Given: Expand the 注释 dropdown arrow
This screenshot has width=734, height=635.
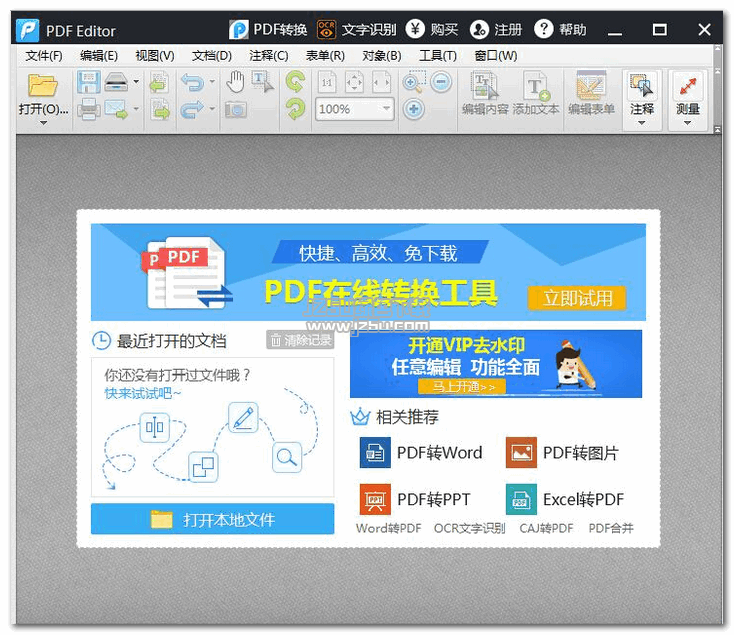Looking at the screenshot, I should [642, 123].
